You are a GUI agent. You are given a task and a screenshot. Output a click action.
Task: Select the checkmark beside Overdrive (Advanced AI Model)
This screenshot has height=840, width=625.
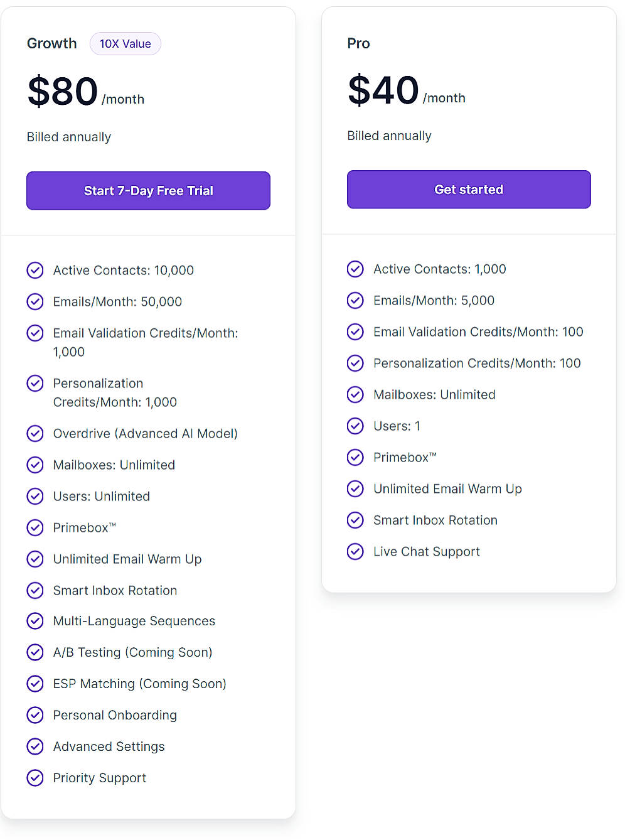[x=35, y=433]
